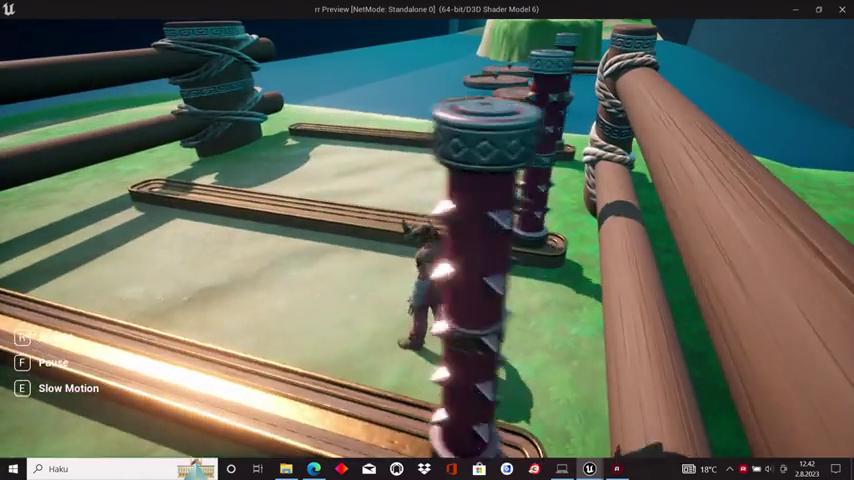Check the battery status tray icon

pyautogui.click(x=757, y=469)
